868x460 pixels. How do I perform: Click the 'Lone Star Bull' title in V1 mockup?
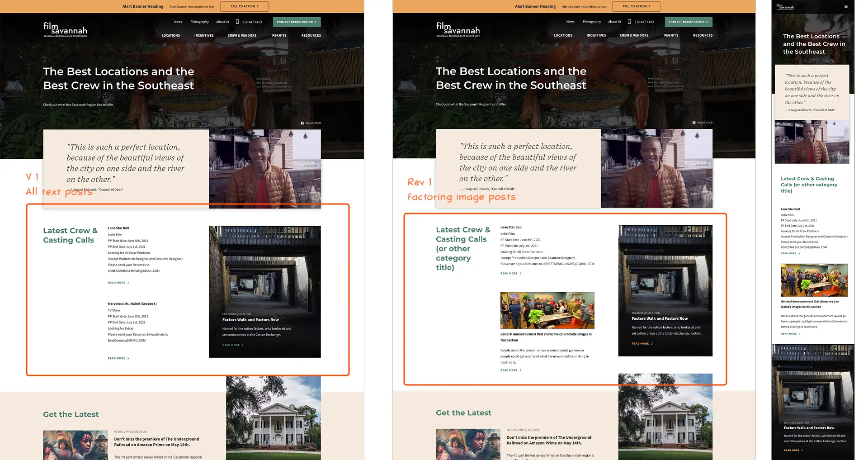118,228
